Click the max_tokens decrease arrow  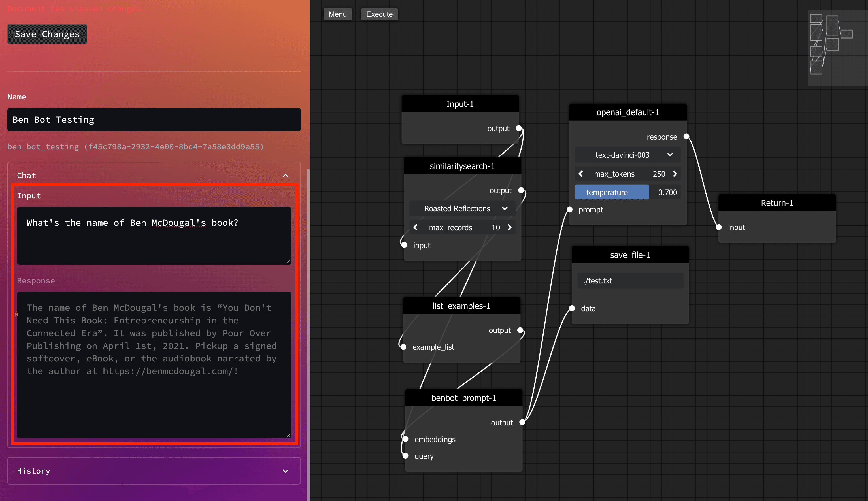(x=581, y=174)
